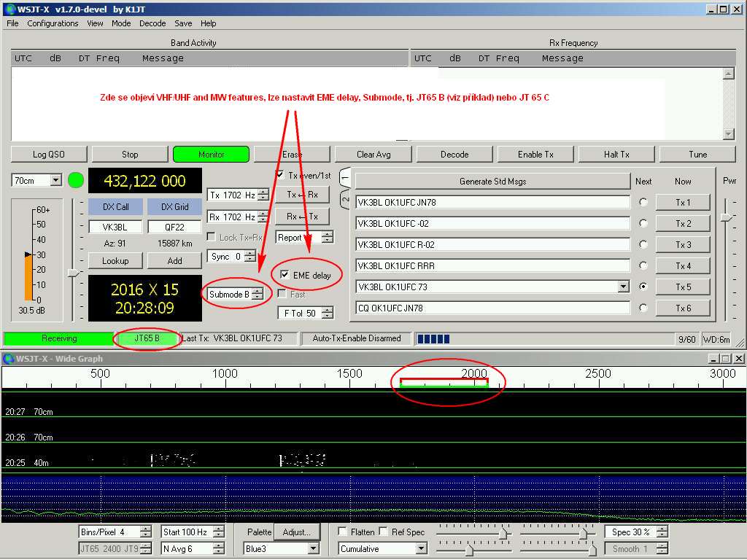Screen dimensions: 747x560
Task: Click the Tune button
Action: click(698, 155)
